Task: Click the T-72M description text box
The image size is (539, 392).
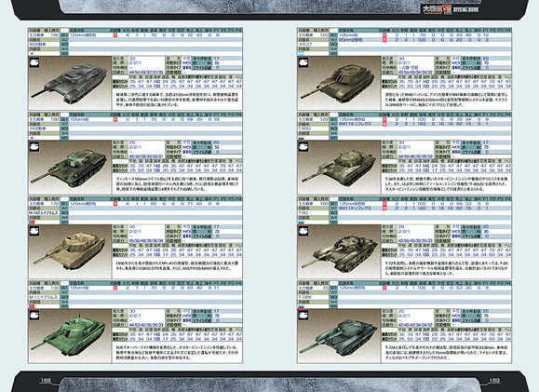Action: point(446,353)
